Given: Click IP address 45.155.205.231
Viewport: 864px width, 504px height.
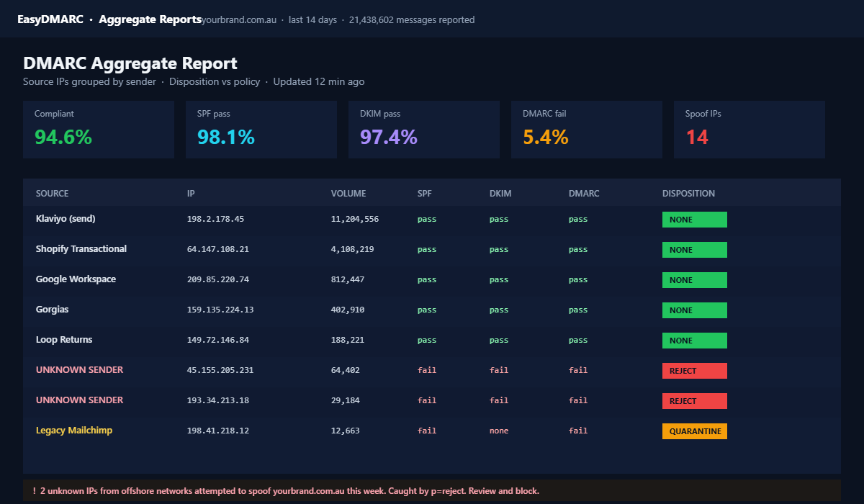Looking at the screenshot, I should [x=220, y=370].
